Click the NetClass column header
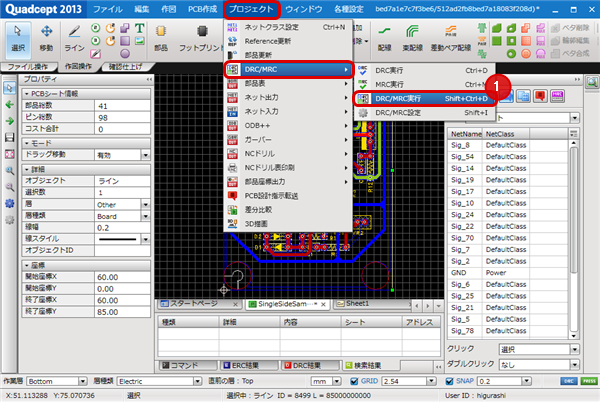600x402 pixels. 505,134
